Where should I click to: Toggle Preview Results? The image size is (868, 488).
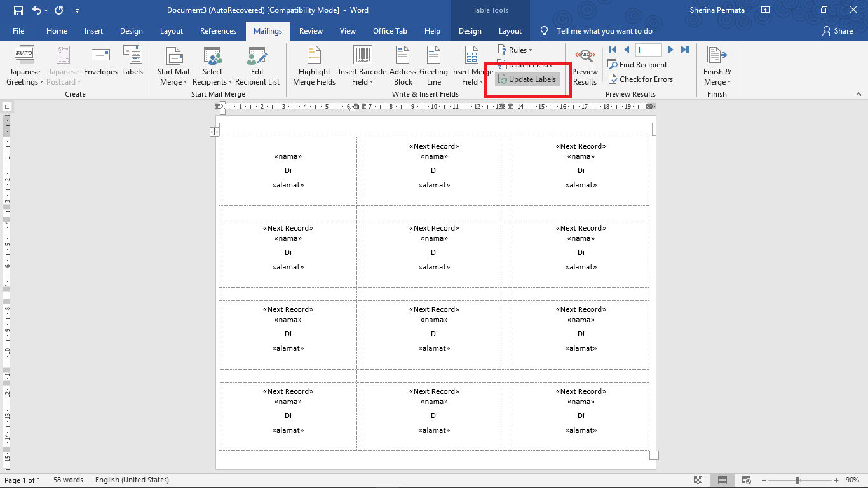(584, 65)
